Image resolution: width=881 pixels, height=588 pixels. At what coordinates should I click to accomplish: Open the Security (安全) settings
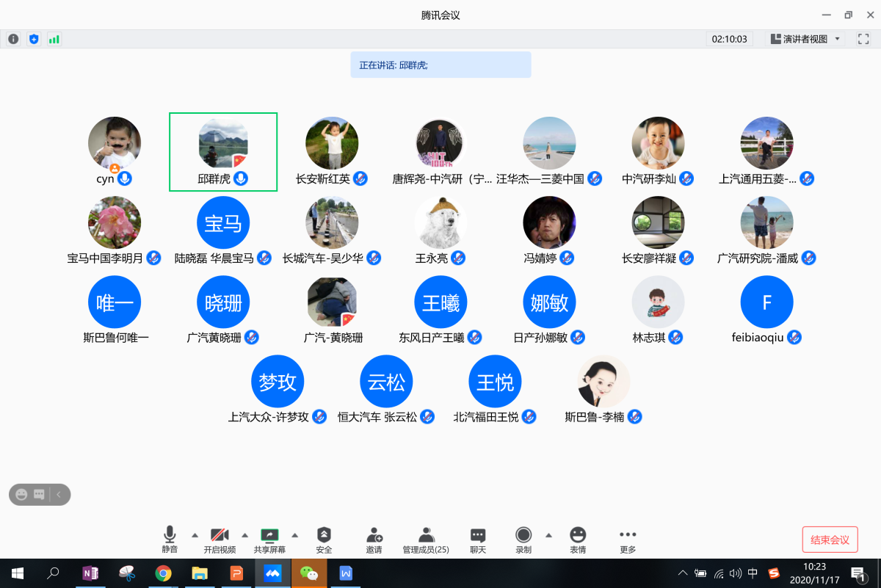pos(324,540)
